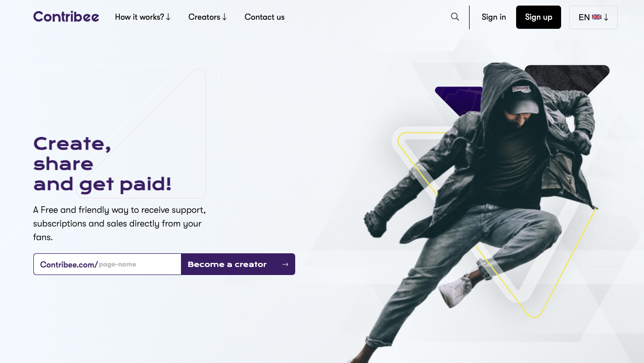644x363 pixels.
Task: Click the Contribee.com/ prefix text
Action: [69, 264]
